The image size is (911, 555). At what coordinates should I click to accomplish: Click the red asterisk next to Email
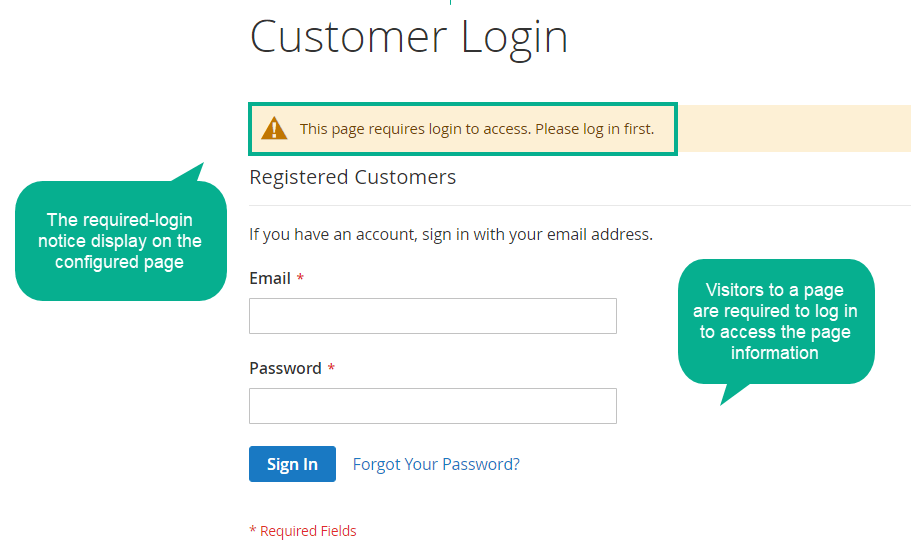click(x=300, y=277)
